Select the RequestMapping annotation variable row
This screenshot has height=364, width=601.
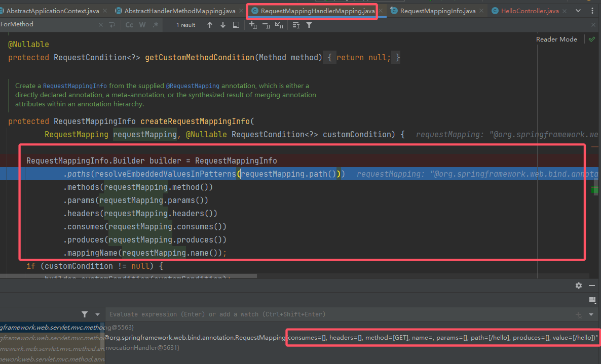pos(351,338)
